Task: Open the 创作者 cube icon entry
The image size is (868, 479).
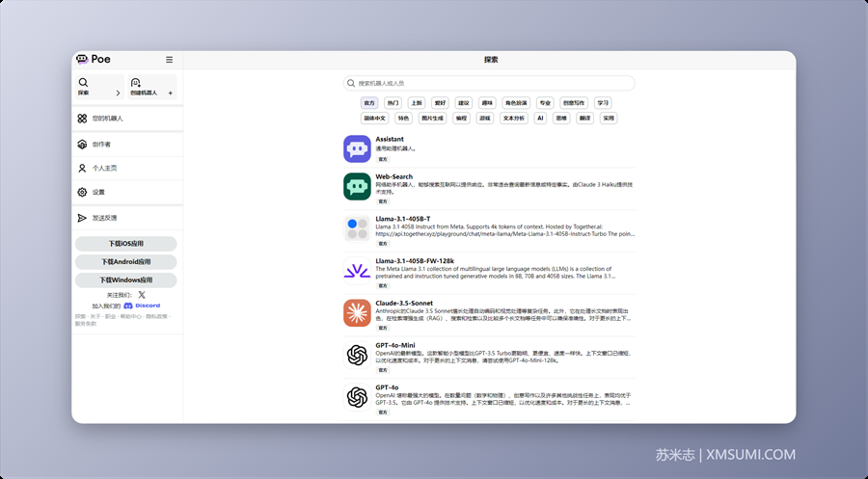Action: pyautogui.click(x=83, y=145)
